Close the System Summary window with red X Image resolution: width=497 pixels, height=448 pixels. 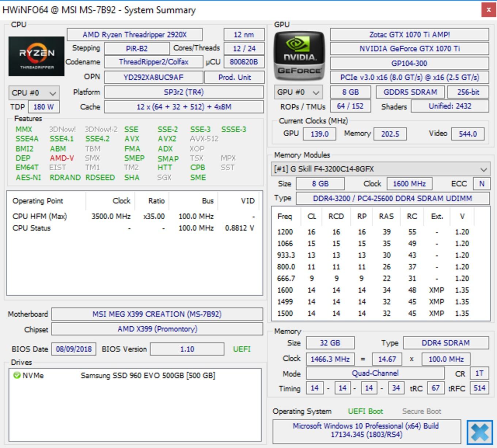pos(488,10)
